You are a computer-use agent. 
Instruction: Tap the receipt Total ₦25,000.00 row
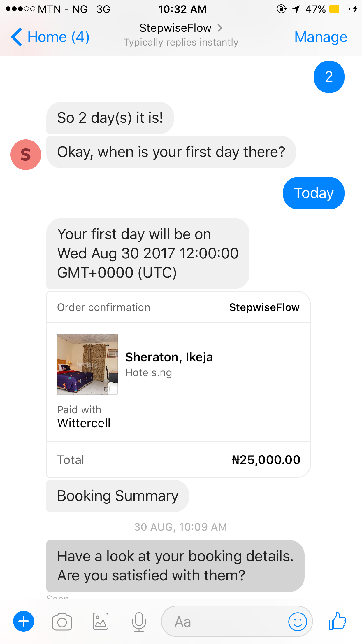178,460
